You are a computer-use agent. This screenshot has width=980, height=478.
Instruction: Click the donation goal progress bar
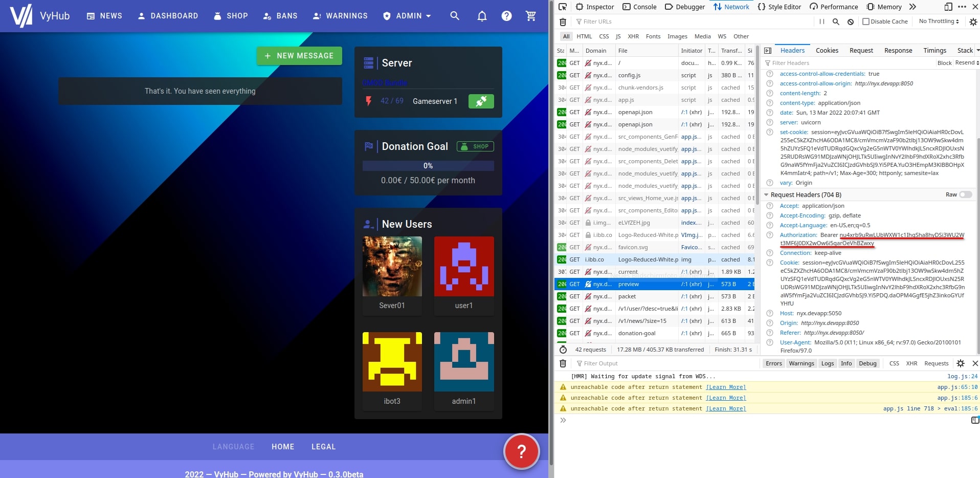(x=428, y=166)
